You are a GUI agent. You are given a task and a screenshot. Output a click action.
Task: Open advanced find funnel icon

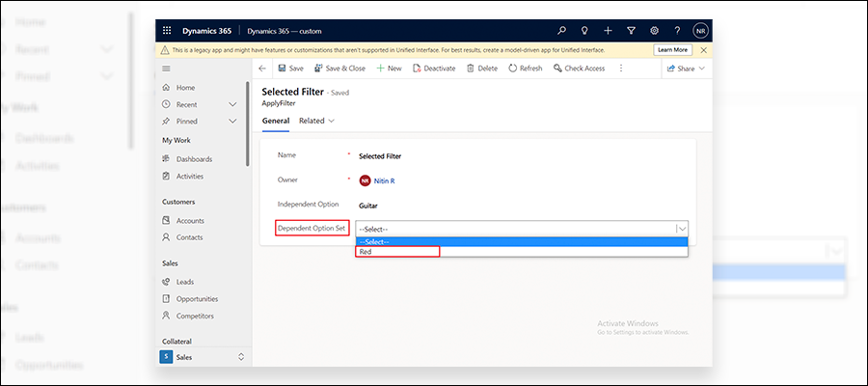coord(631,31)
